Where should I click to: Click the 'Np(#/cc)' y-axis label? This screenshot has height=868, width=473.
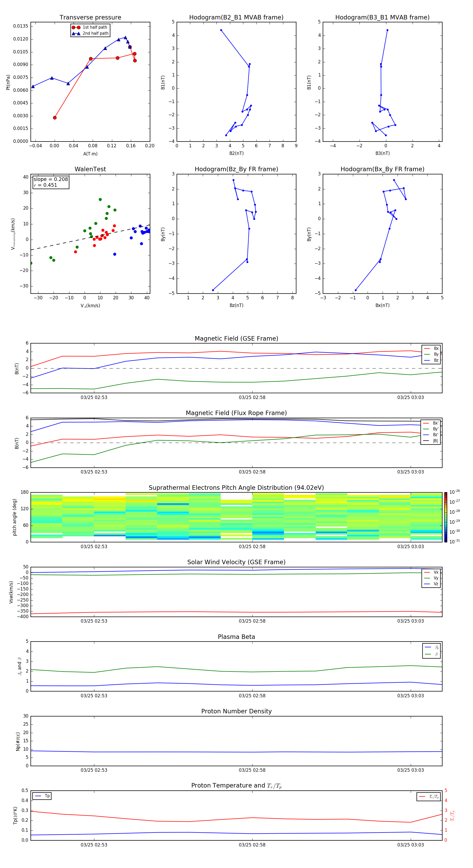pyautogui.click(x=18, y=741)
